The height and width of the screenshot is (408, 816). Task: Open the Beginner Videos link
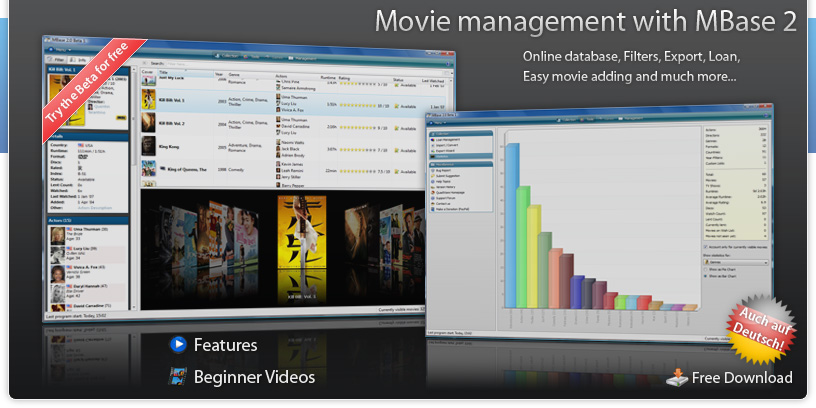(x=254, y=377)
